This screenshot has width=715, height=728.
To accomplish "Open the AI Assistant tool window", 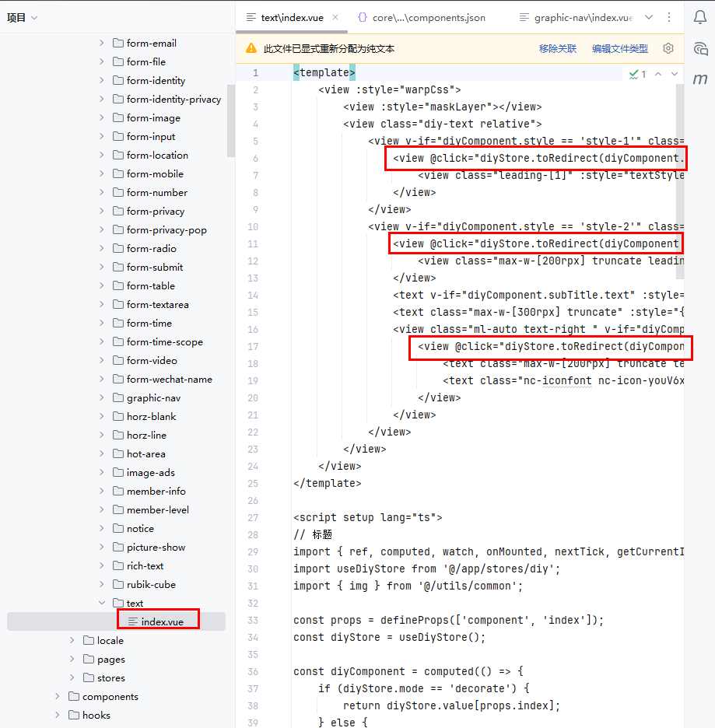I will tap(699, 48).
